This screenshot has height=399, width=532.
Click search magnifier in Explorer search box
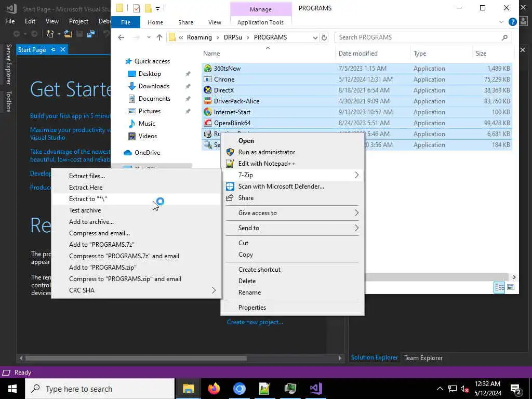(x=505, y=37)
